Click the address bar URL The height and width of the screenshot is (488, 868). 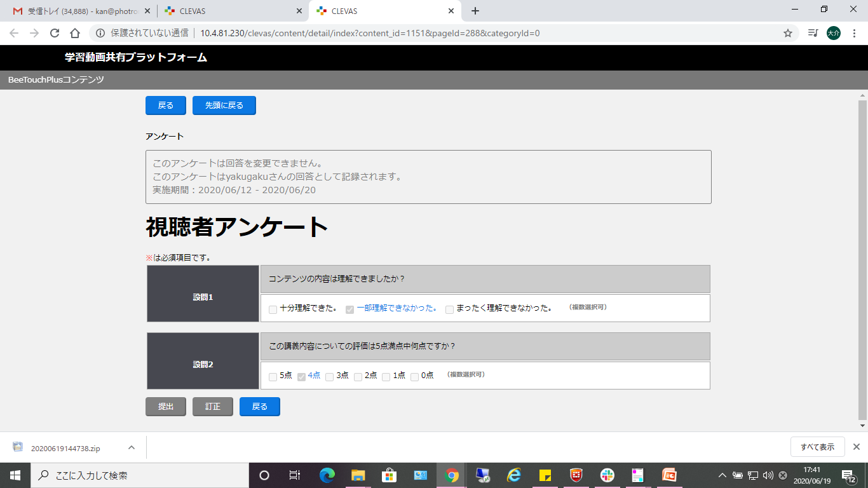[x=370, y=33]
